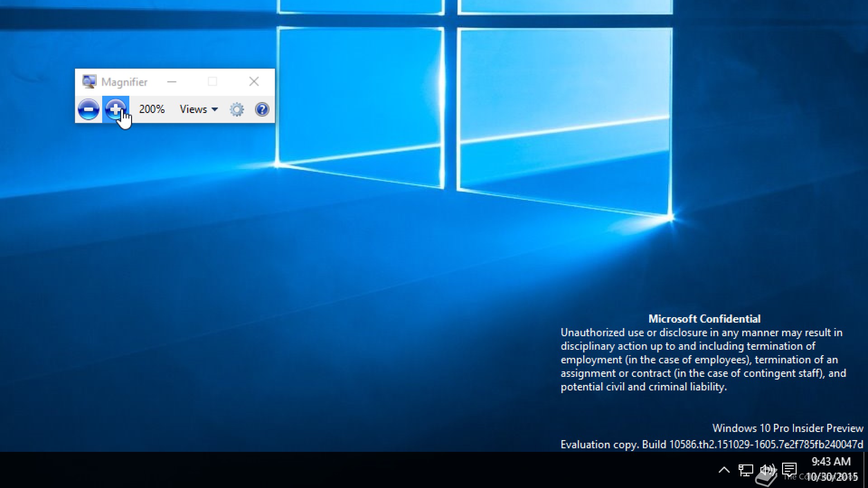Close the Magnifier window
This screenshot has height=488, width=868.
(254, 81)
